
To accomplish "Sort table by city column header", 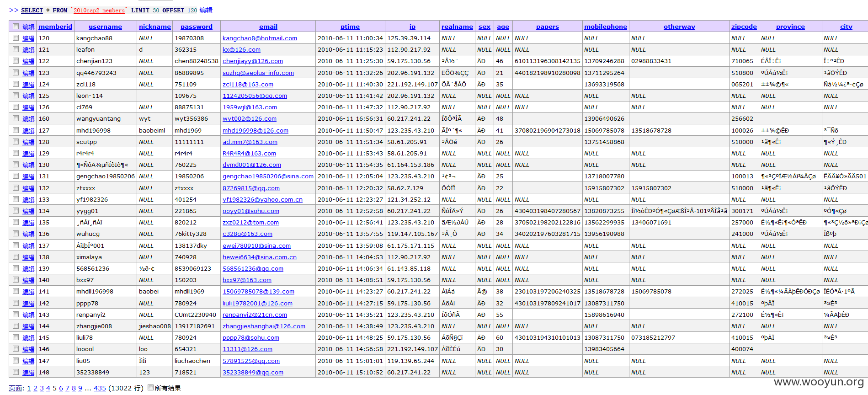I will (x=846, y=27).
